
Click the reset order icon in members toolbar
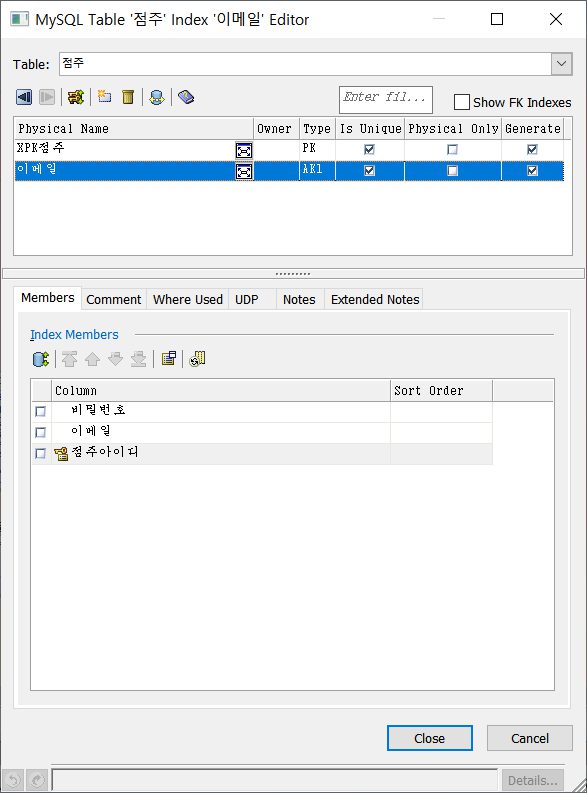(x=197, y=359)
